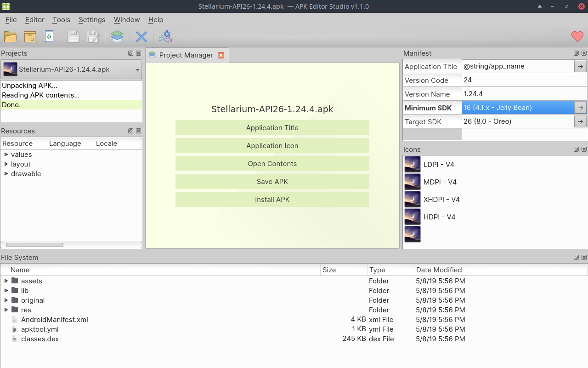
Task: Click the Language column header in Resources
Action: (x=70, y=144)
